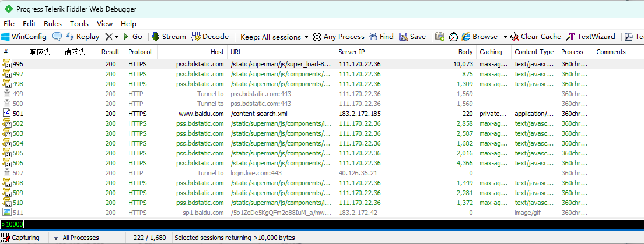Click the login.live.com:443 cell

[x=256, y=173]
